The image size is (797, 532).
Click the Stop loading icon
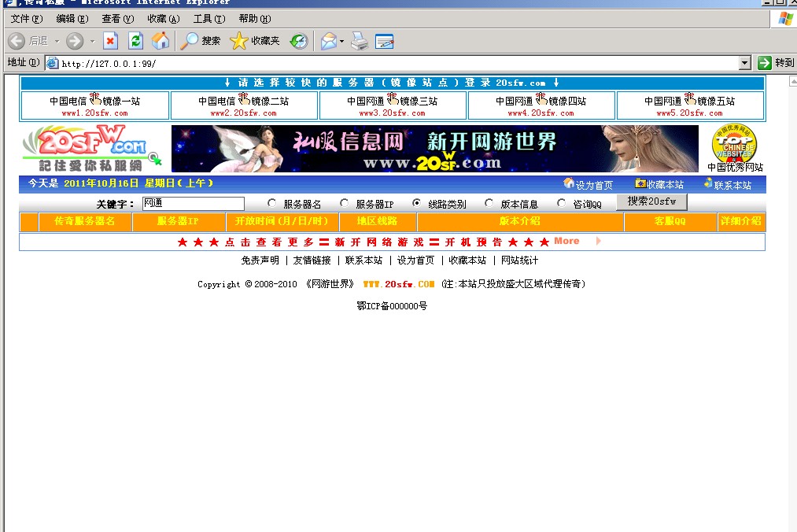point(110,40)
